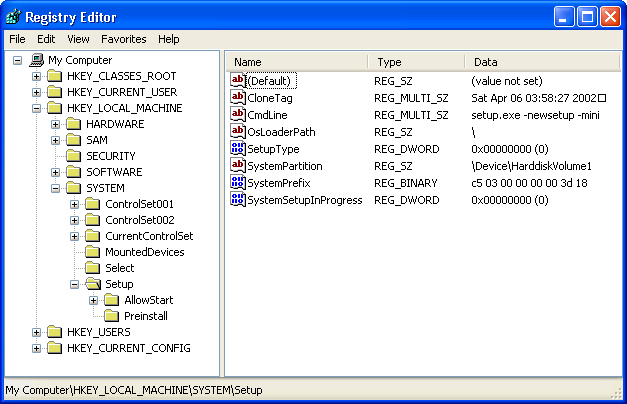The height and width of the screenshot is (404, 627).
Task: Click the Select key folder icon
Action: click(93, 268)
